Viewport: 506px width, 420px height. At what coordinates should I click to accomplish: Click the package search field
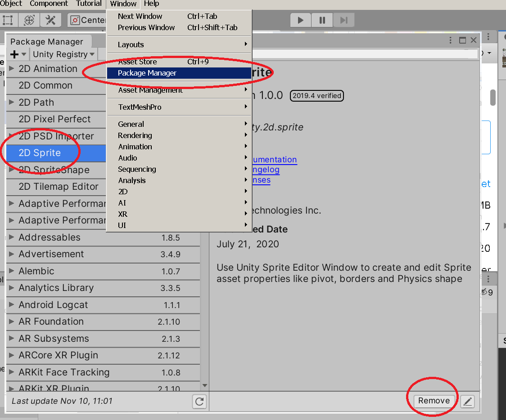click(365, 54)
